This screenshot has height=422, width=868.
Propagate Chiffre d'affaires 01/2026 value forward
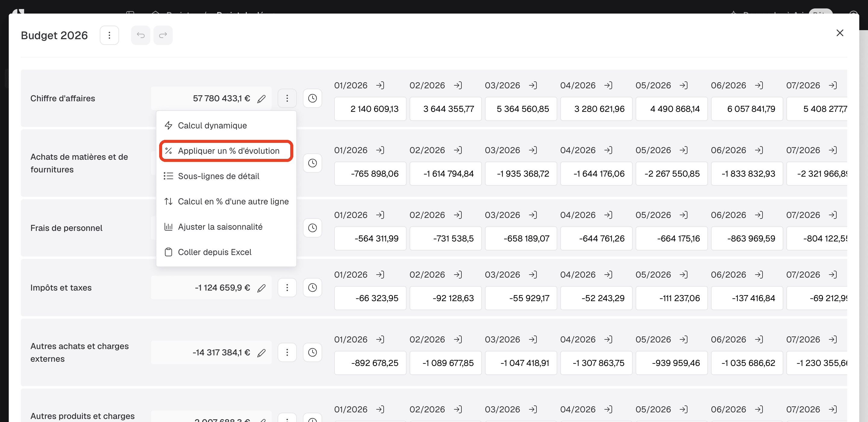[x=380, y=85]
